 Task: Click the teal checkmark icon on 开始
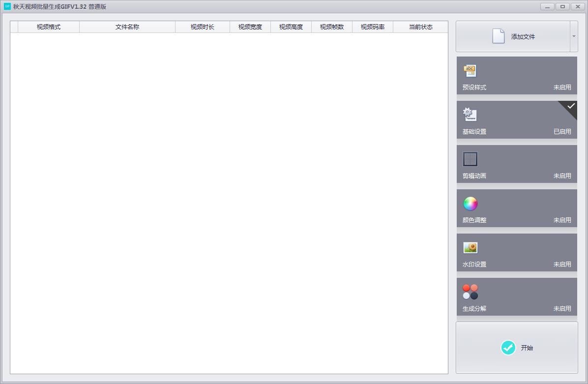(x=508, y=348)
